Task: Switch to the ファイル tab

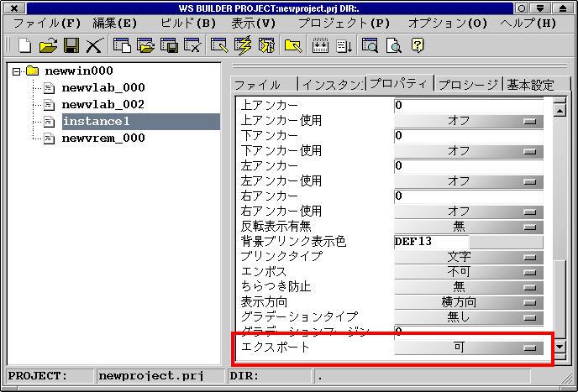Action: pos(265,85)
